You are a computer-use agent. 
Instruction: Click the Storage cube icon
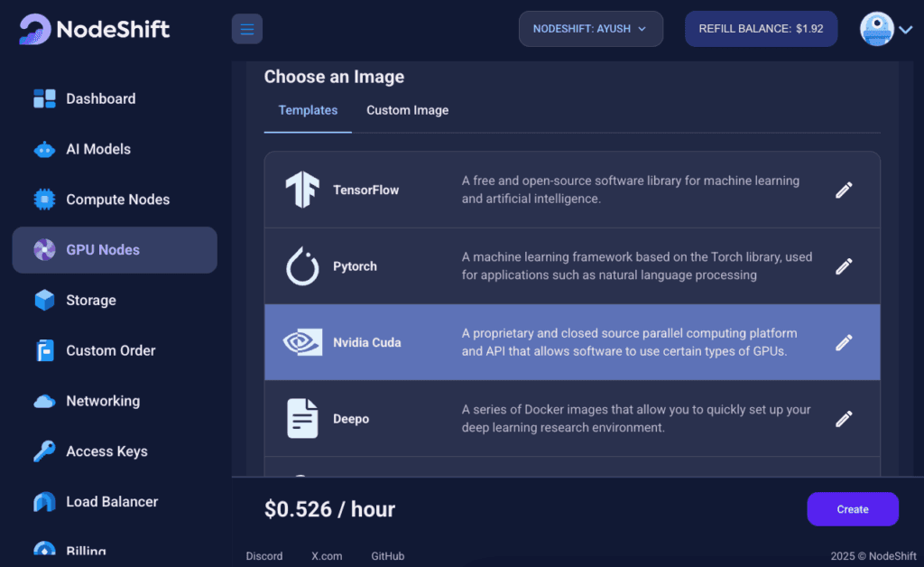44,300
